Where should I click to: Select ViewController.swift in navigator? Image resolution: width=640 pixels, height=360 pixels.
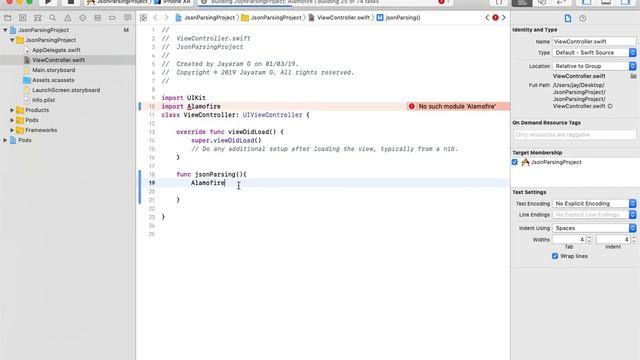58,60
